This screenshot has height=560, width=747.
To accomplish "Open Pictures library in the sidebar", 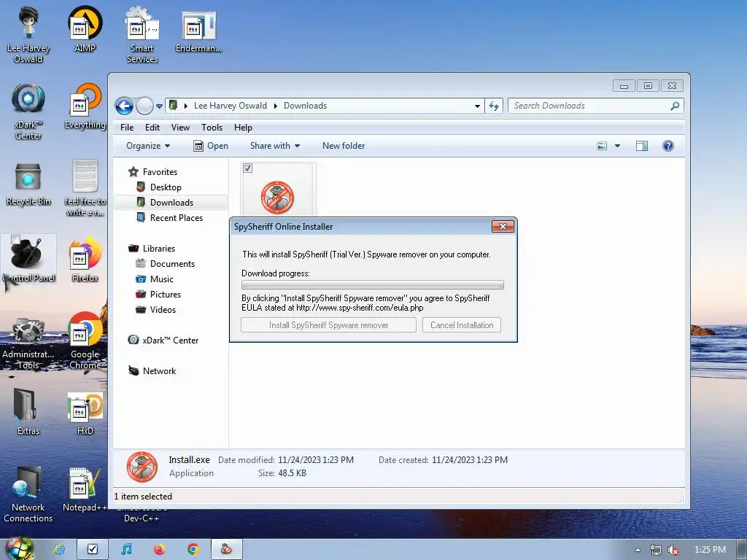I will tap(166, 295).
